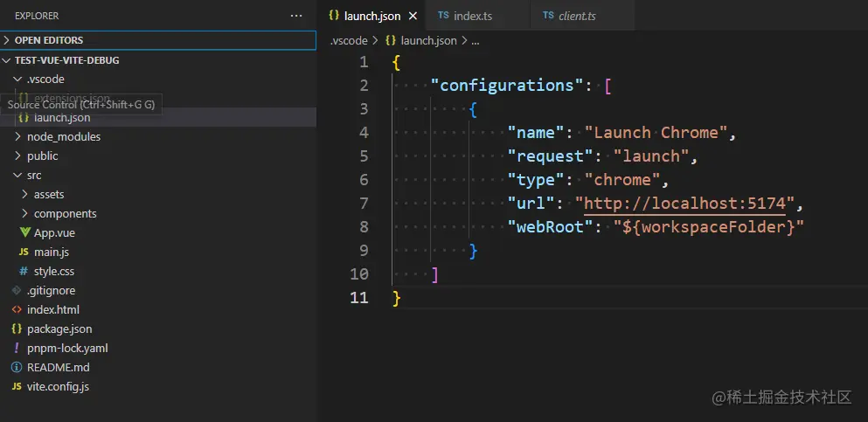
Task: Switch to the index.ts tab
Action: [477, 16]
